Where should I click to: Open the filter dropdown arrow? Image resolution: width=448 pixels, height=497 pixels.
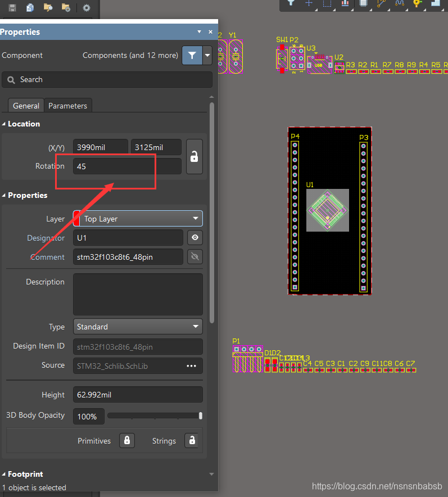(x=207, y=56)
